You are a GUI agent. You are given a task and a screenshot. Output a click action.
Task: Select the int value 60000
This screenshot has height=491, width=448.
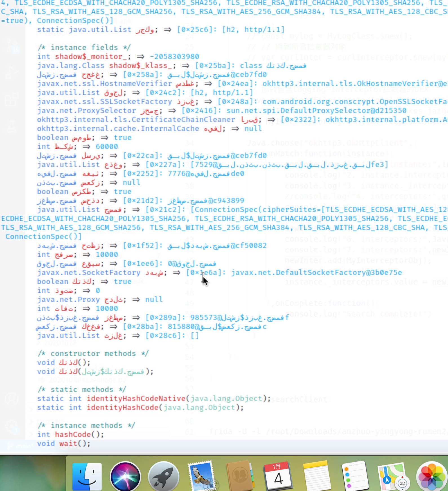point(107,147)
